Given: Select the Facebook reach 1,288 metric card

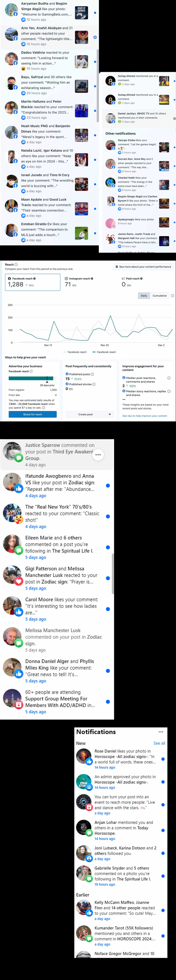Looking at the screenshot, I should [33, 282].
